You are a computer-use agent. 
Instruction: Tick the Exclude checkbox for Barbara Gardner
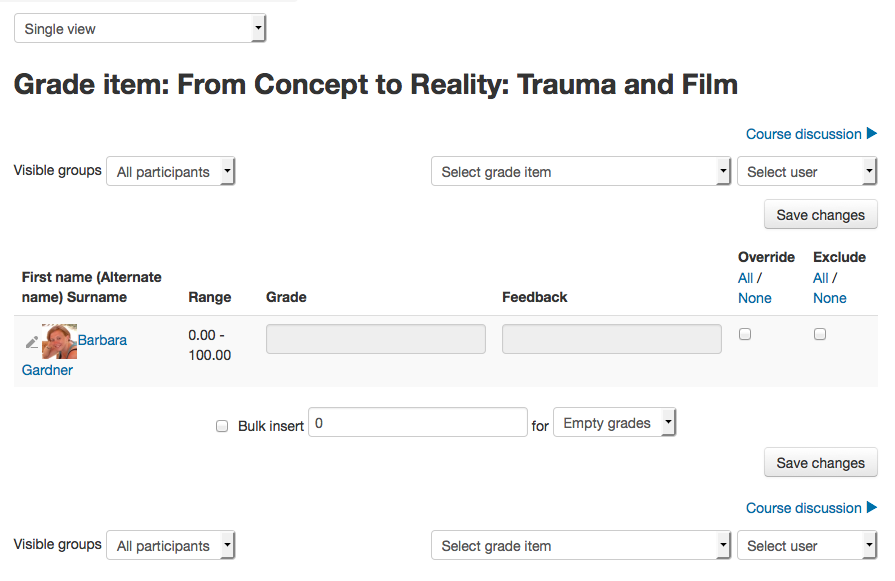[x=820, y=334]
